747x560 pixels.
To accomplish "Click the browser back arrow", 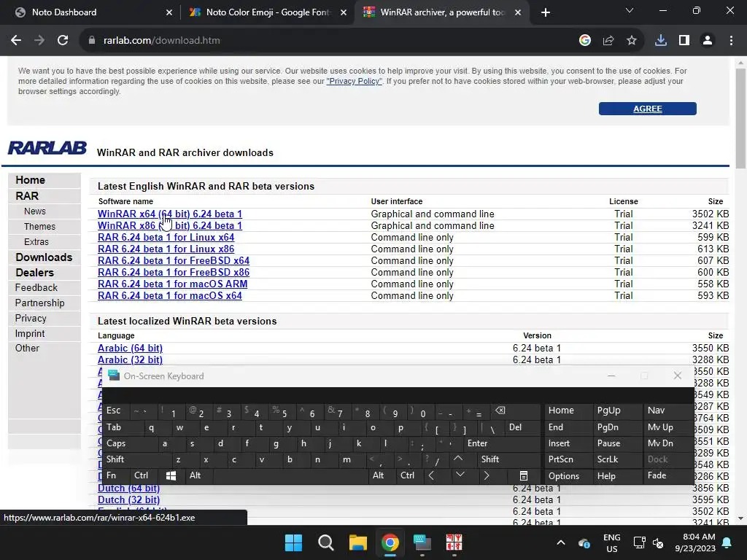I will pyautogui.click(x=16, y=41).
